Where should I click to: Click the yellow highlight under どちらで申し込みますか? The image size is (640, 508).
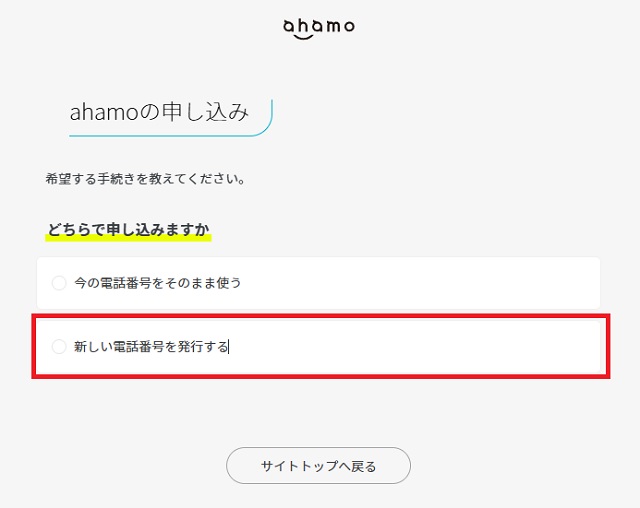tap(128, 238)
